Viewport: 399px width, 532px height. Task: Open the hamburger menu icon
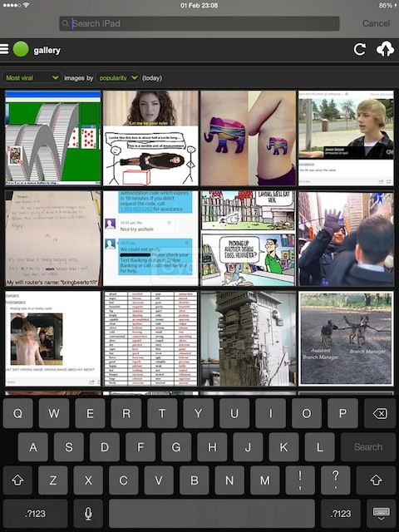pyautogui.click(x=3, y=49)
